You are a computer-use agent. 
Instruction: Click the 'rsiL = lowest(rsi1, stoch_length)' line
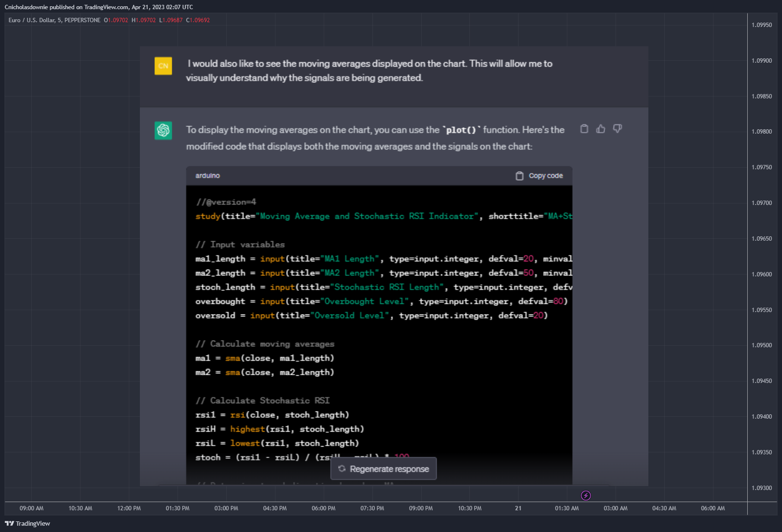point(277,443)
